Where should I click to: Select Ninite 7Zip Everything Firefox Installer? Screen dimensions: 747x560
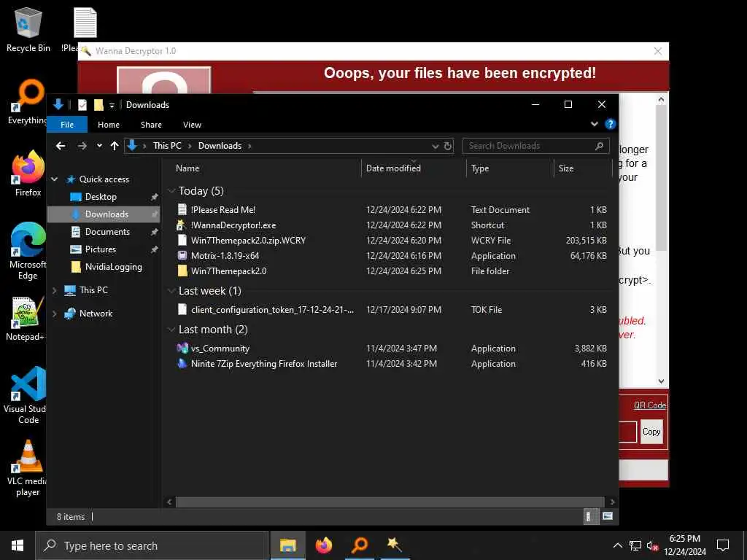pyautogui.click(x=264, y=364)
